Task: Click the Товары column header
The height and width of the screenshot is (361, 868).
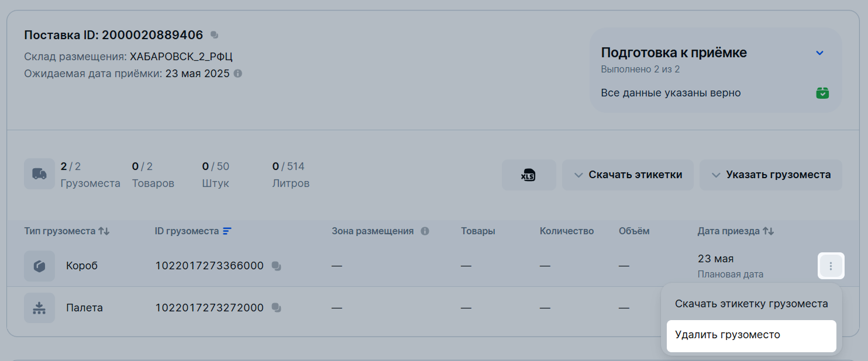Action: (478, 231)
